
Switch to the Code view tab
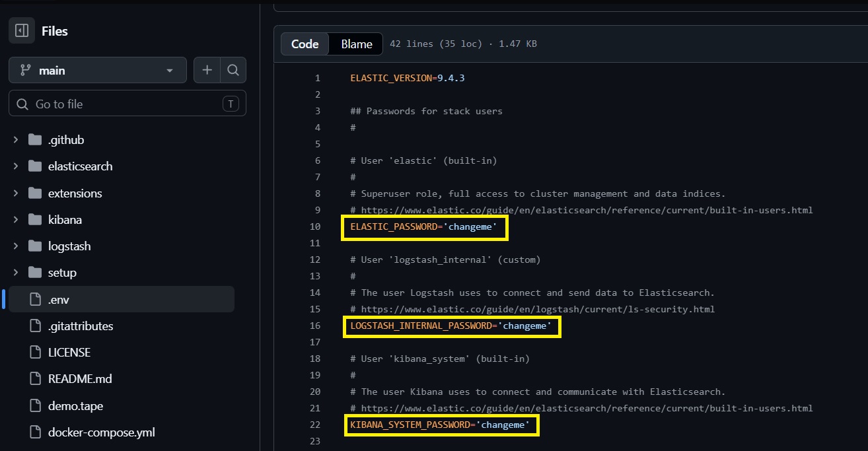(x=305, y=44)
